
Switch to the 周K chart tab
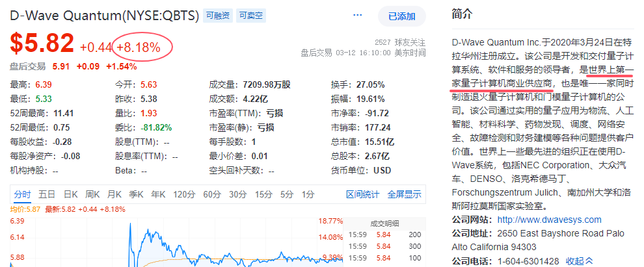[92, 194]
